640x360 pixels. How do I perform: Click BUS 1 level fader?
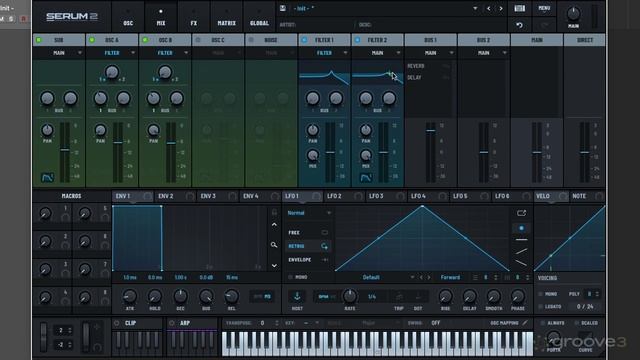431,131
